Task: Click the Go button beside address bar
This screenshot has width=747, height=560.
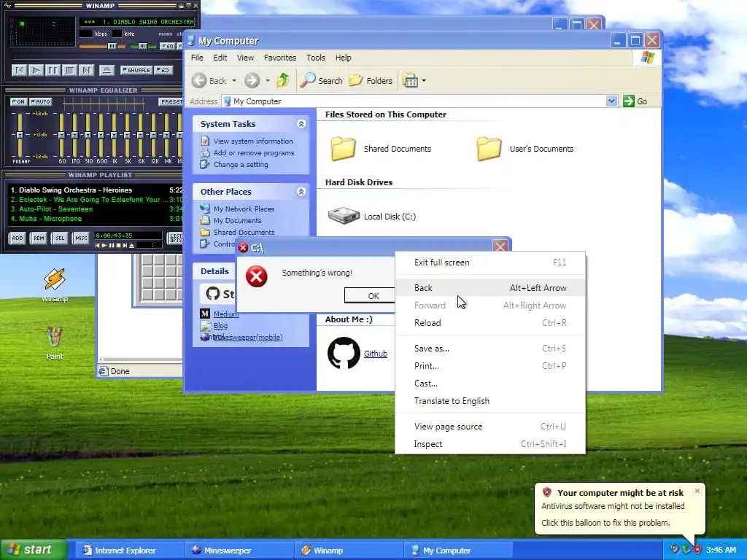Action: (x=635, y=101)
